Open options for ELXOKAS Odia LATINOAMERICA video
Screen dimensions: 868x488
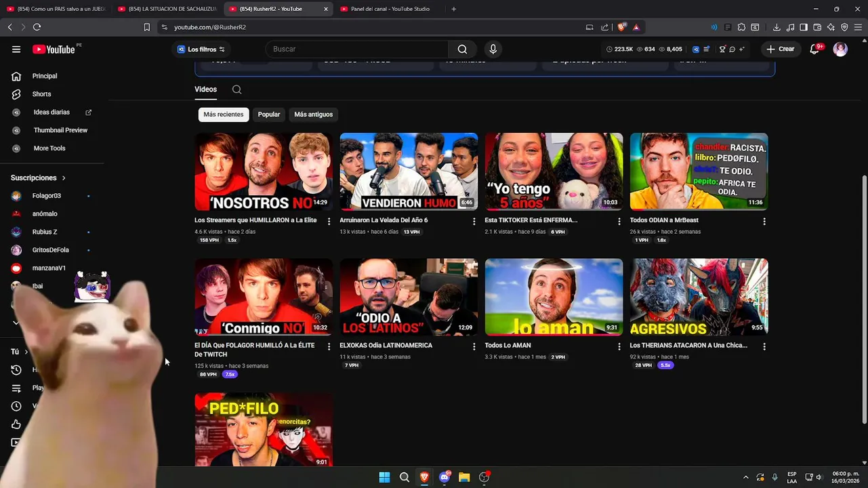pyautogui.click(x=474, y=346)
